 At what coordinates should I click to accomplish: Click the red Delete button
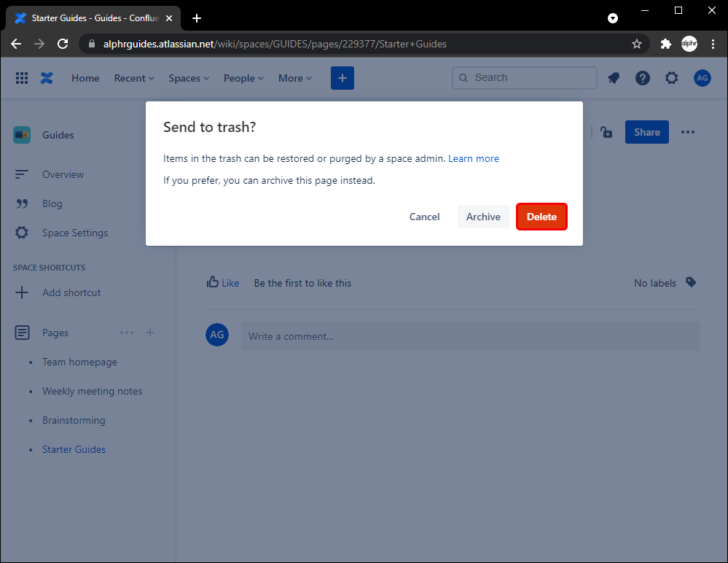(x=541, y=217)
